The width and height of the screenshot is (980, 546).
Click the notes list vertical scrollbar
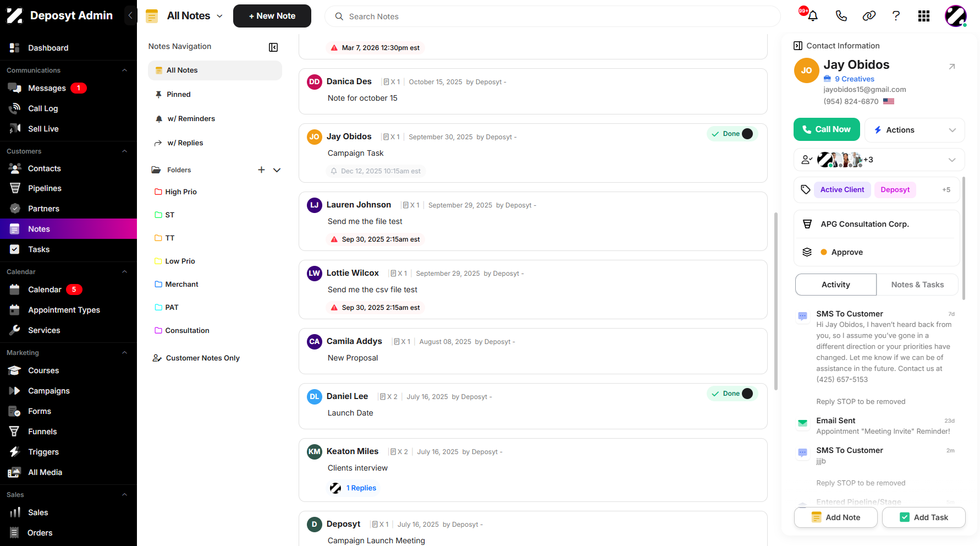775,301
